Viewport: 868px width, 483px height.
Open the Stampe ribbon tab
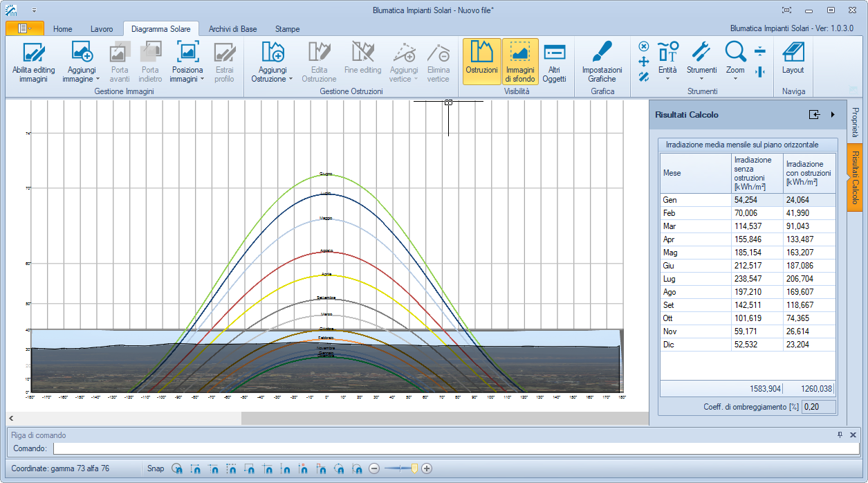click(x=287, y=29)
